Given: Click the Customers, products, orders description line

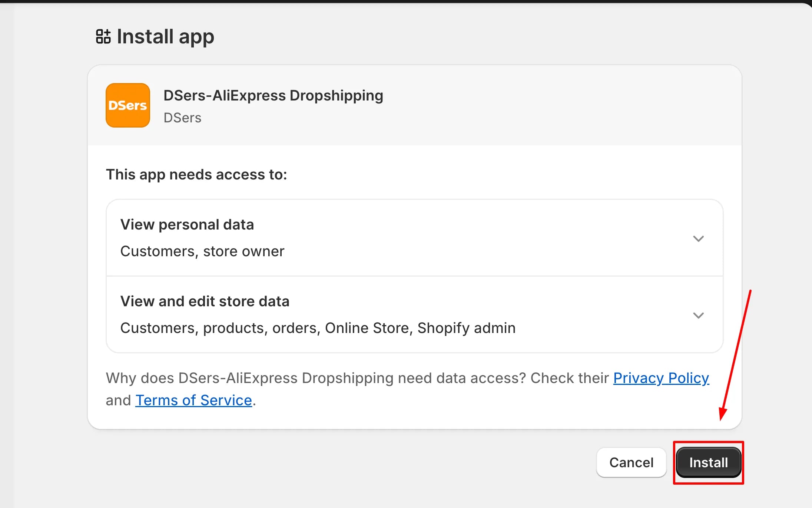Looking at the screenshot, I should coord(318,328).
